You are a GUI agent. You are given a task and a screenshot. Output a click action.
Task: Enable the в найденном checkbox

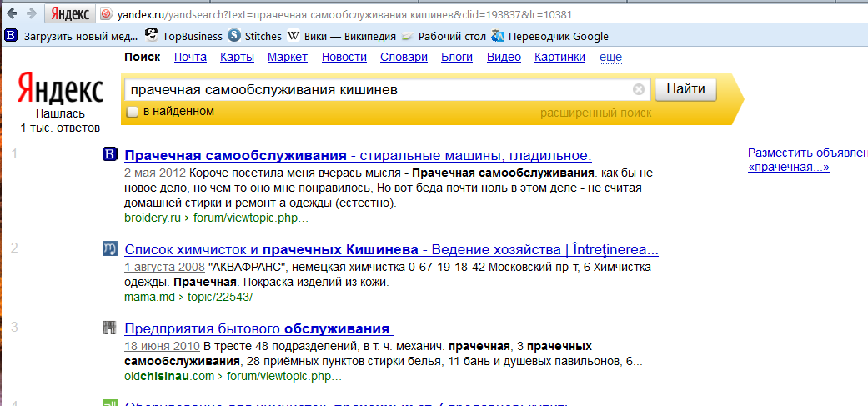pos(133,112)
